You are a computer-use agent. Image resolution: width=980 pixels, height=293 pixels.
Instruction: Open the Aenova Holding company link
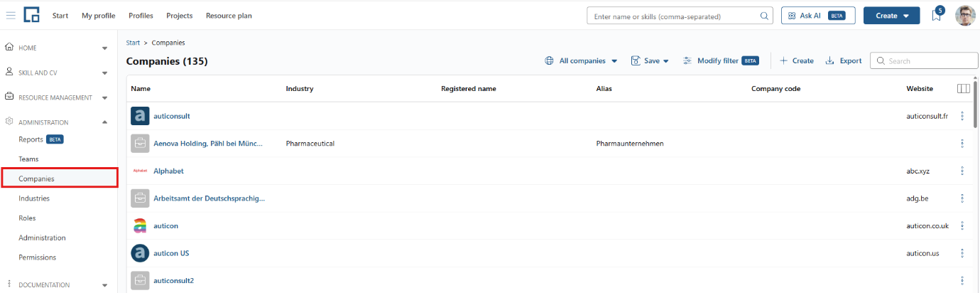(x=208, y=143)
